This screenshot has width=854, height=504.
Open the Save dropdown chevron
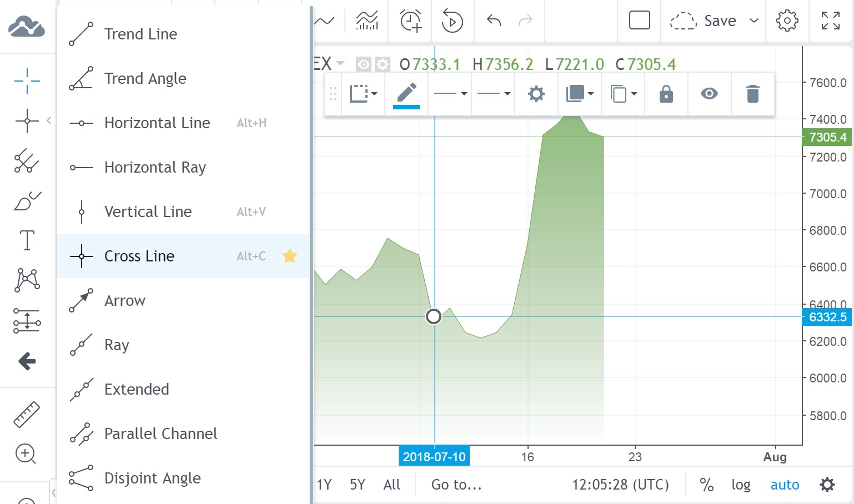[x=753, y=21]
